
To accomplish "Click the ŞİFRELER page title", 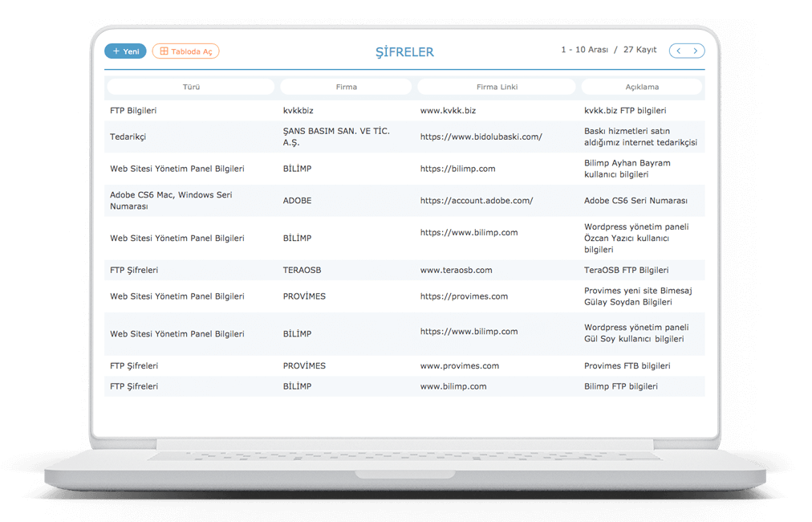I will [404, 52].
